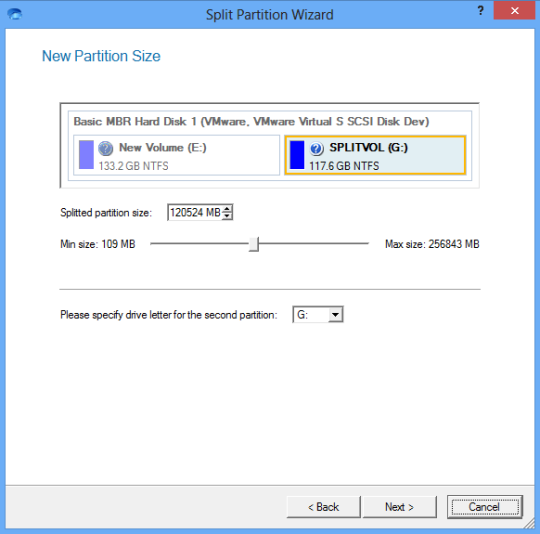The height and width of the screenshot is (534, 540).
Task: Click the 'New Partition Size' heading
Action: (x=101, y=56)
